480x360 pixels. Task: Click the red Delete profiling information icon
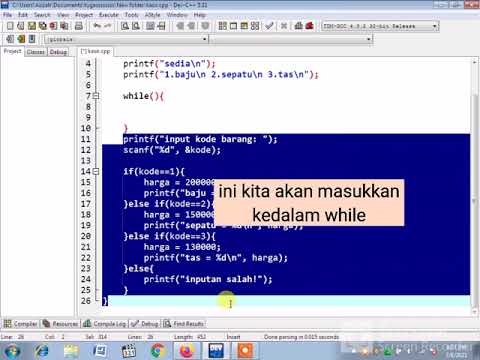pos(310,26)
